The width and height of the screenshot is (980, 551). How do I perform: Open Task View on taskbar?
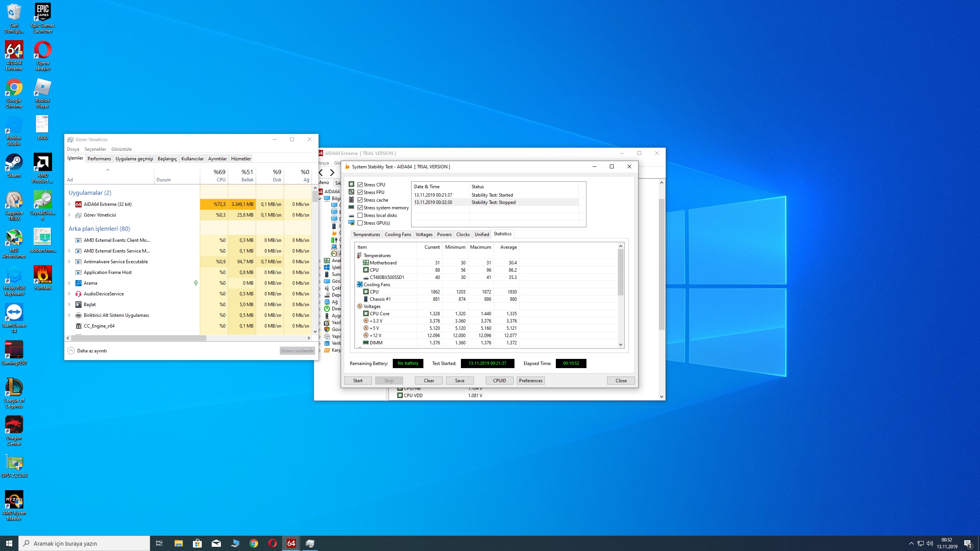(159, 543)
